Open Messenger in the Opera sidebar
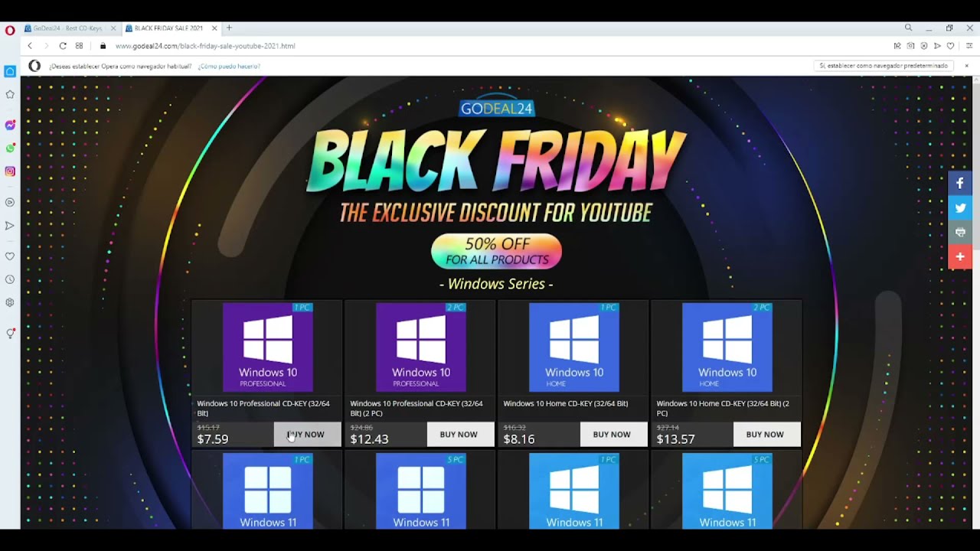Image resolution: width=980 pixels, height=551 pixels. coord(10,125)
